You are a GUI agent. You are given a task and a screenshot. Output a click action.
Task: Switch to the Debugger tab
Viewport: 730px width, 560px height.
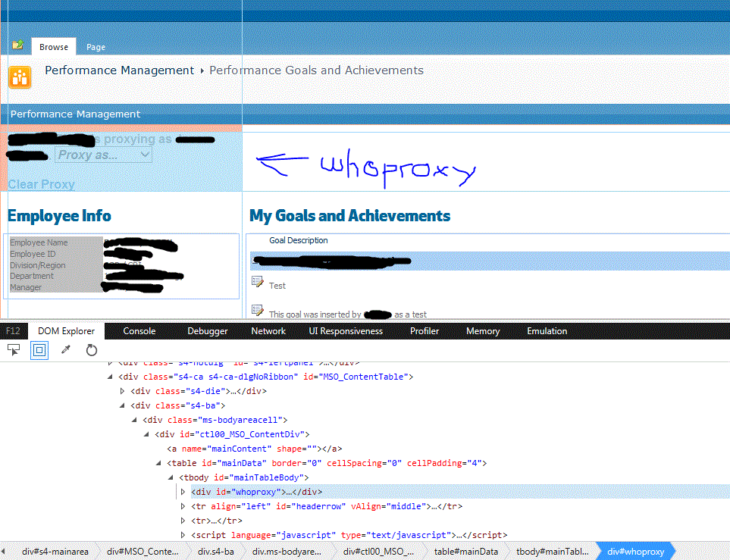(x=207, y=330)
